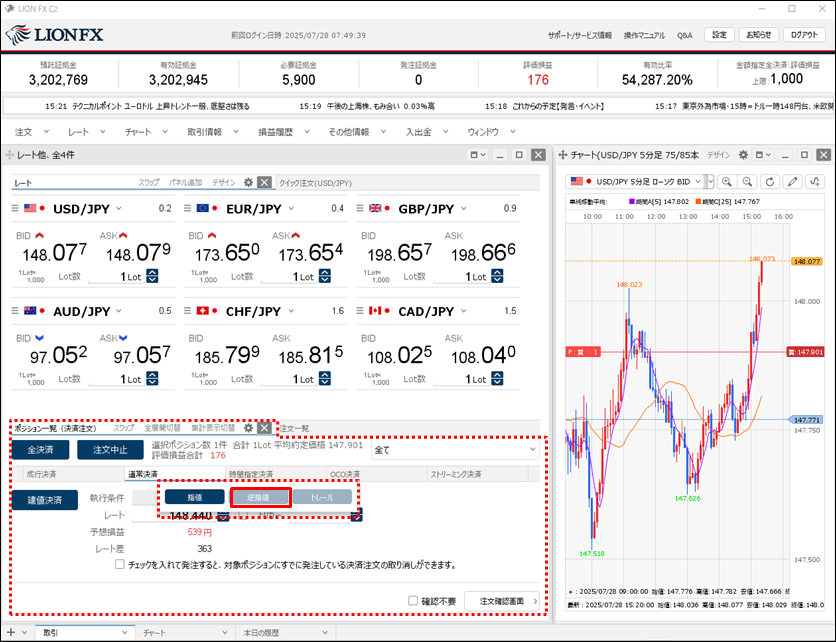Click the USD/JPY panel hamburger menu icon
This screenshot has height=642, width=836.
point(16,208)
